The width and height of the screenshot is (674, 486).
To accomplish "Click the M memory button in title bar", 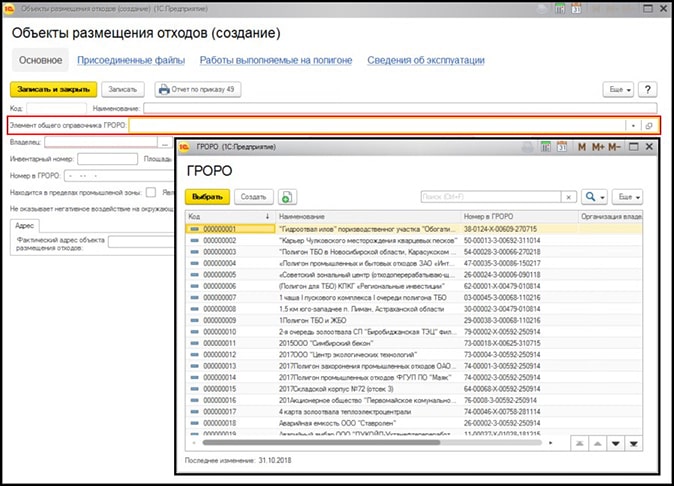I will pyautogui.click(x=581, y=147).
